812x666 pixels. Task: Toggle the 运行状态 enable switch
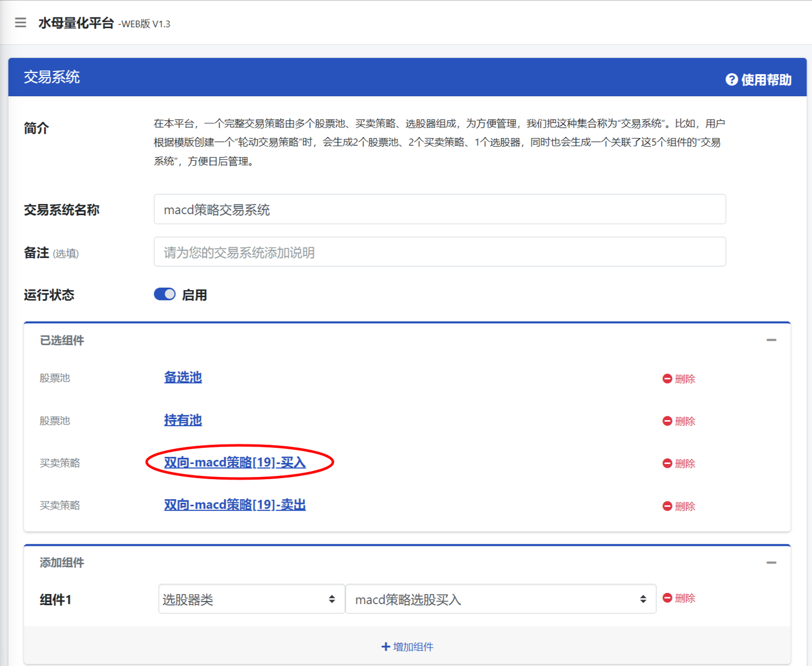pyautogui.click(x=165, y=294)
